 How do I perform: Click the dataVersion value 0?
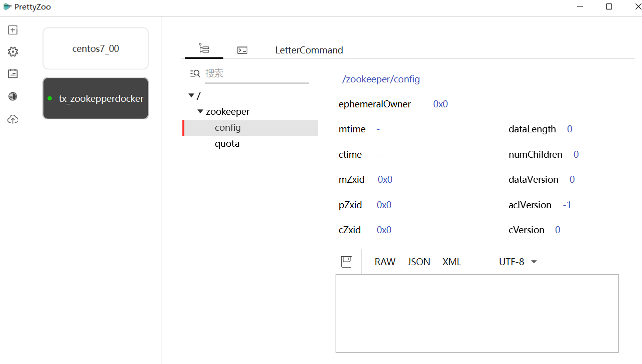(x=572, y=179)
